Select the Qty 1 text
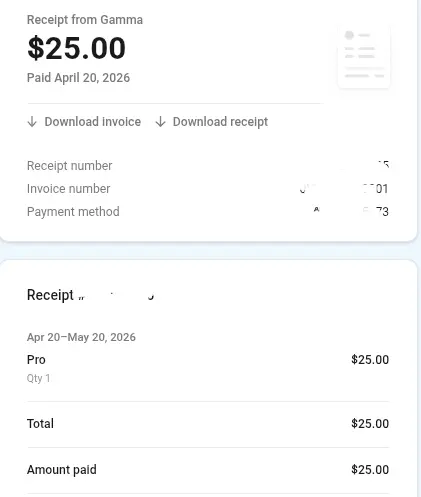This screenshot has height=497, width=421. (x=38, y=378)
